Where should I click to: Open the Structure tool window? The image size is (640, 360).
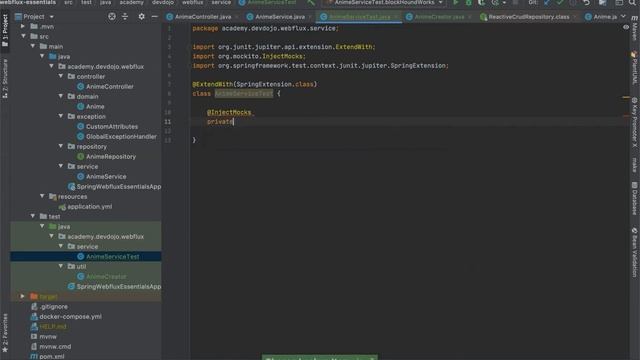point(5,78)
